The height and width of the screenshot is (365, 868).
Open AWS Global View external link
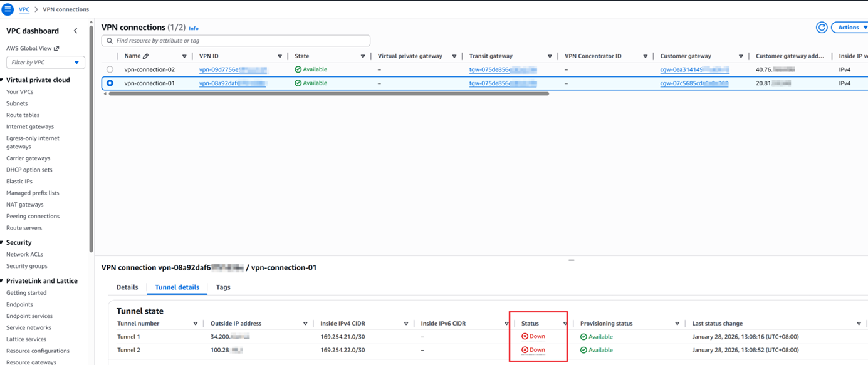33,48
